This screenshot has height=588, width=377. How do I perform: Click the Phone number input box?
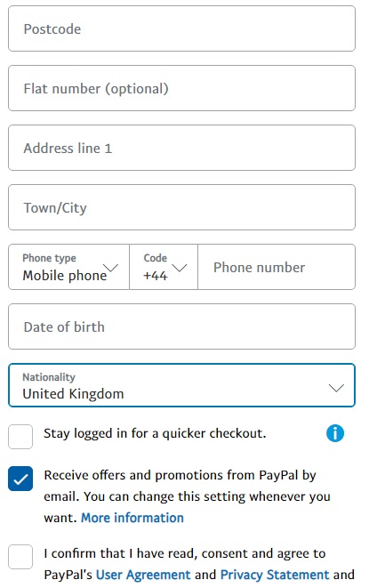tap(277, 267)
